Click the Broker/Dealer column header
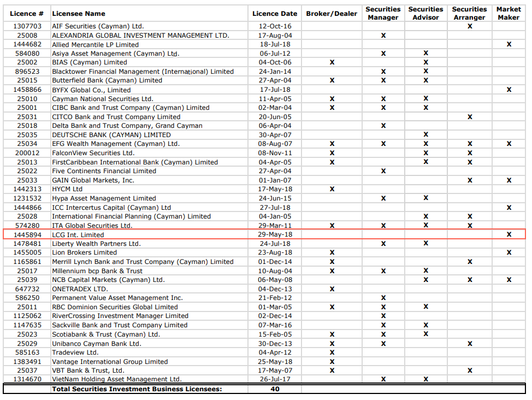Viewport: 532px width, 400px height. (x=332, y=14)
